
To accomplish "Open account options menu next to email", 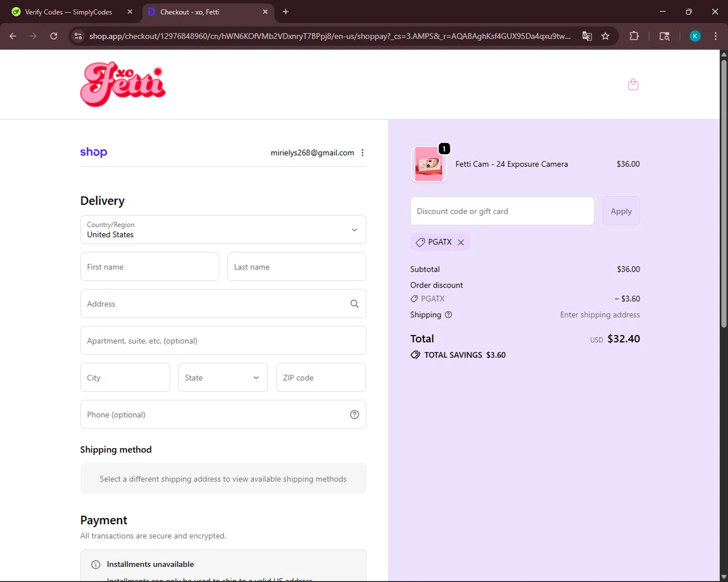I will (x=363, y=153).
